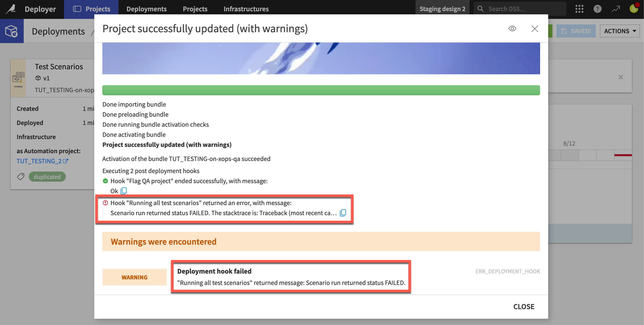Open the Projects tab in navigation

pyautogui.click(x=195, y=8)
